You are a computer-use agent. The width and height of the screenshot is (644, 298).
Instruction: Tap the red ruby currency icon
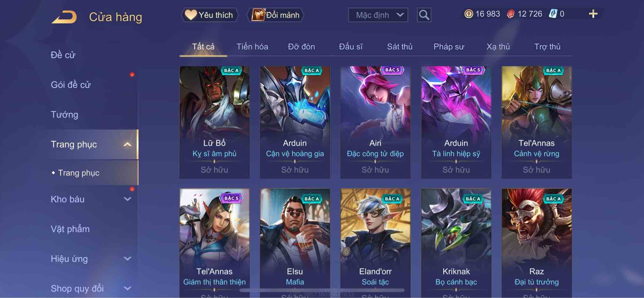point(511,14)
